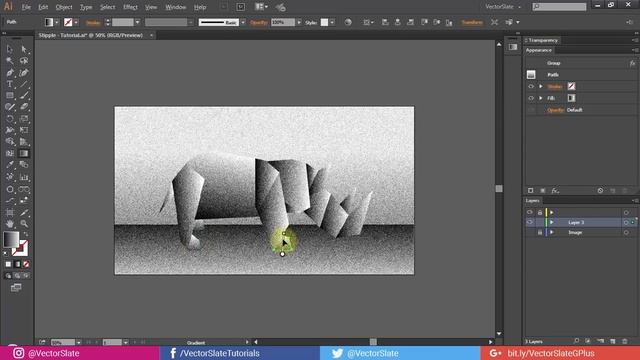This screenshot has width=640, height=360.
Task: Select the Direct Selection tool
Action: [x=24, y=49]
